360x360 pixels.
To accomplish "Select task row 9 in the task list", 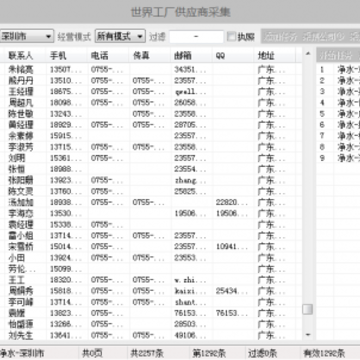I will (x=338, y=158).
